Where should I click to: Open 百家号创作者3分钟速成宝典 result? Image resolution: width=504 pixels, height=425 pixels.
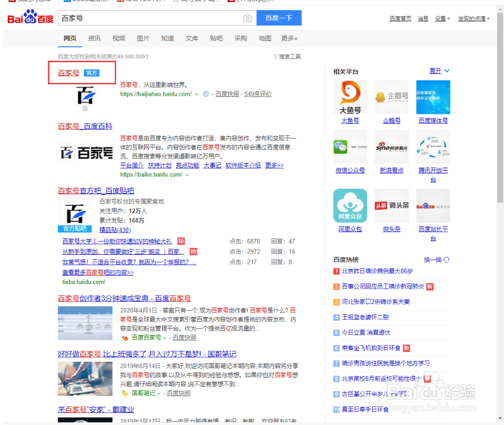(124, 298)
